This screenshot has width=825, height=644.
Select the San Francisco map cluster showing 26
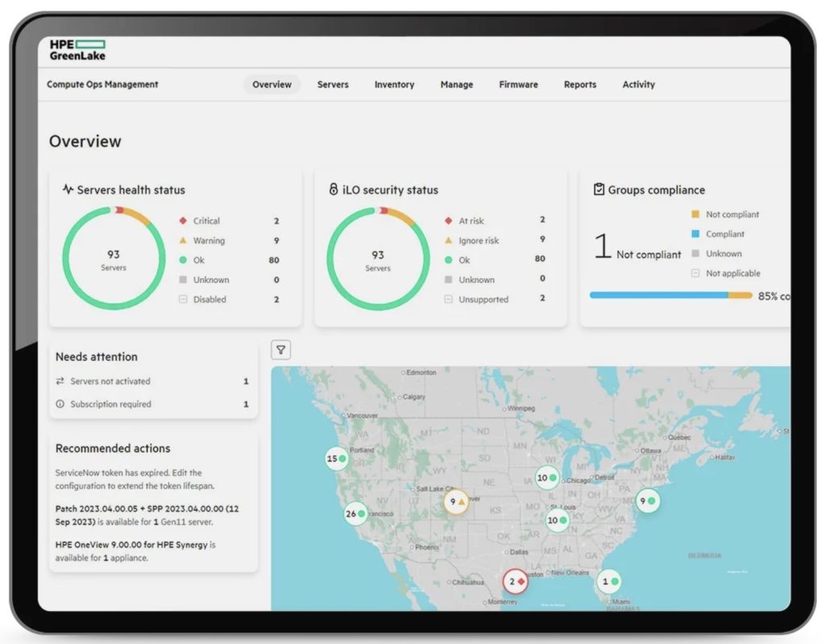coord(355,513)
